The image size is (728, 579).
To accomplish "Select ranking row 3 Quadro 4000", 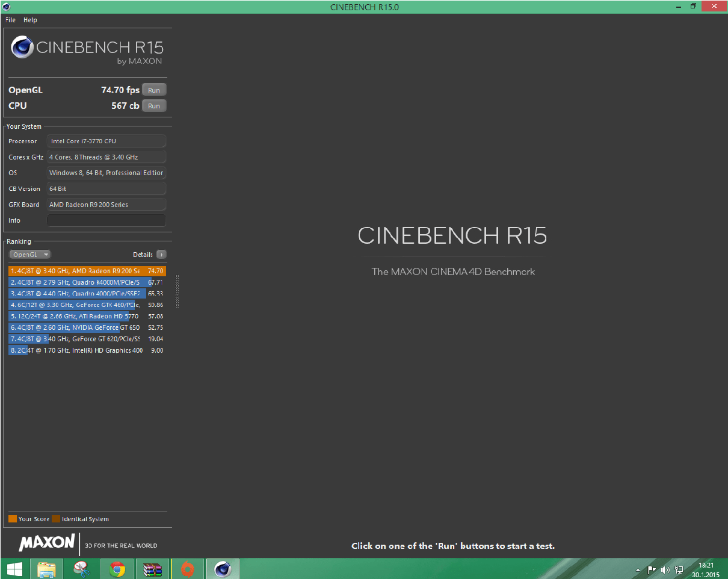I will (x=87, y=294).
